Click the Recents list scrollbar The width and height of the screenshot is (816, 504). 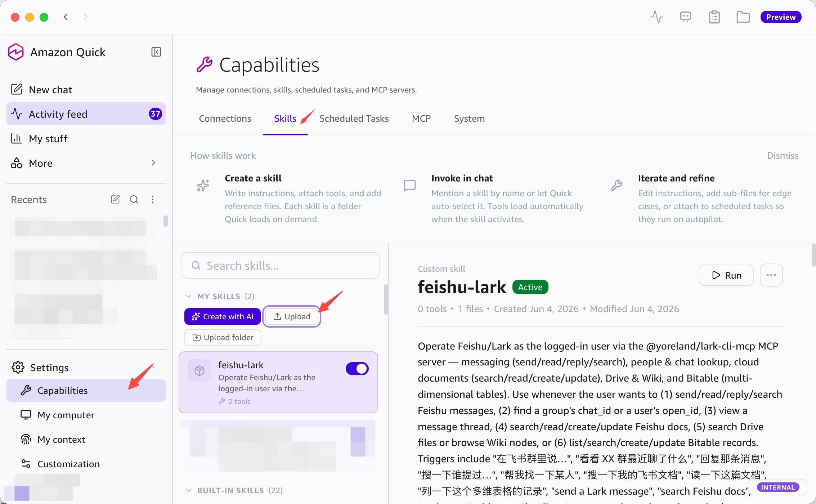coord(165,221)
